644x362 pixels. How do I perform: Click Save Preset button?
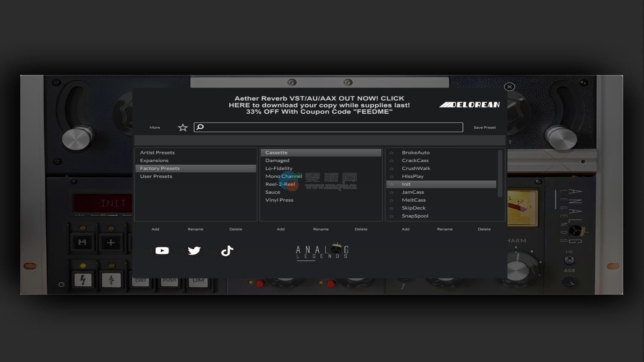pos(484,127)
